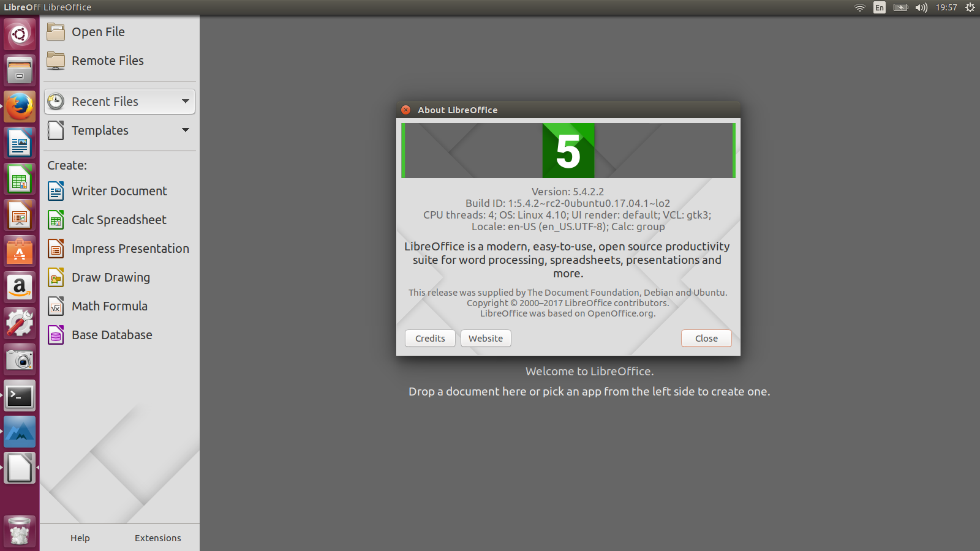
Task: Open the Amazon launcher icon
Action: (20, 287)
